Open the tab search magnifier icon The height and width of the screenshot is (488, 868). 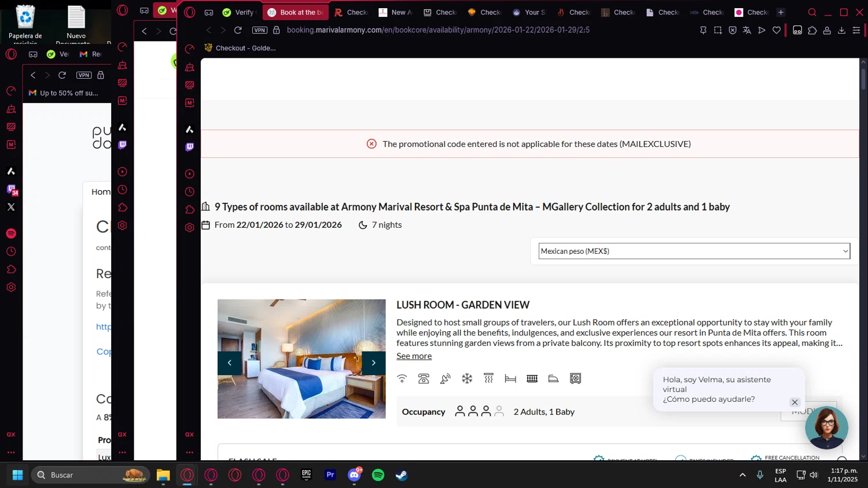pyautogui.click(x=812, y=12)
